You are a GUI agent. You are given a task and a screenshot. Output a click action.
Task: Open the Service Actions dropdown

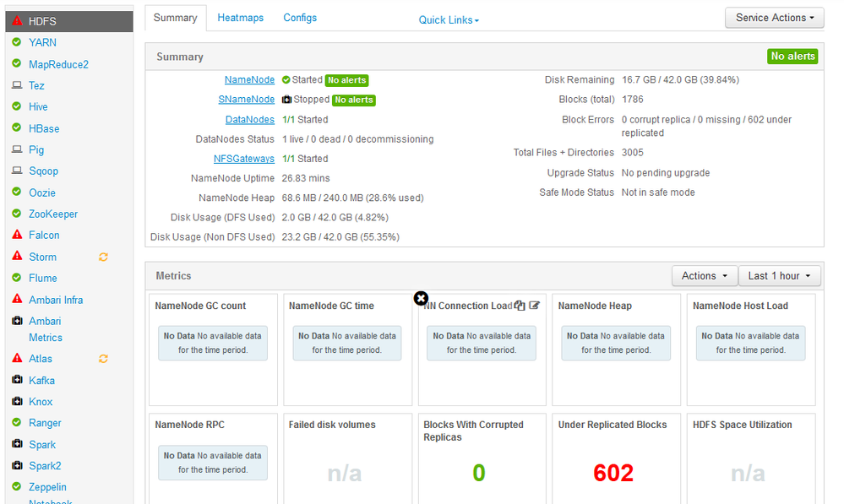[774, 18]
